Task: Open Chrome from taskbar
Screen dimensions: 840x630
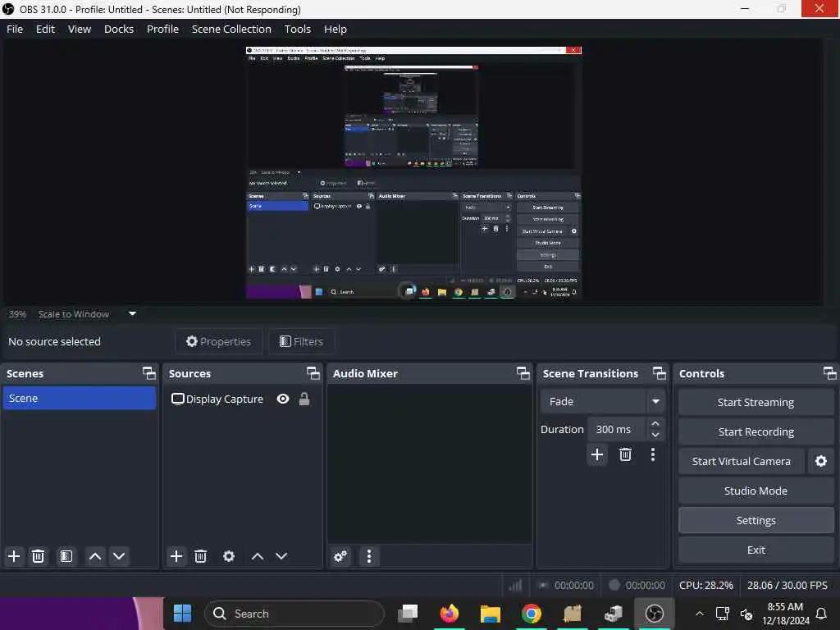Action: (531, 614)
